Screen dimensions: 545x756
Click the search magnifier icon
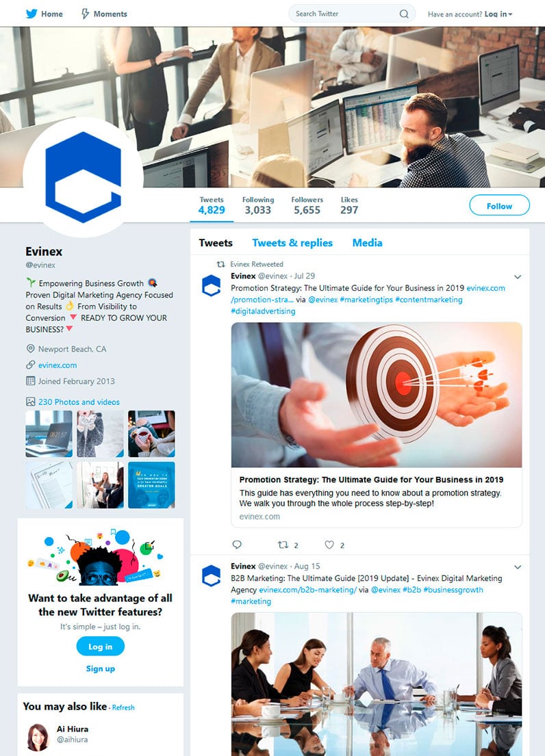coord(404,14)
